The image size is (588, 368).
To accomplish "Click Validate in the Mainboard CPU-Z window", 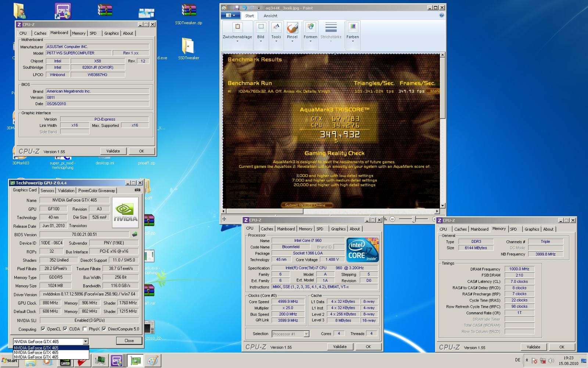I will [113, 151].
